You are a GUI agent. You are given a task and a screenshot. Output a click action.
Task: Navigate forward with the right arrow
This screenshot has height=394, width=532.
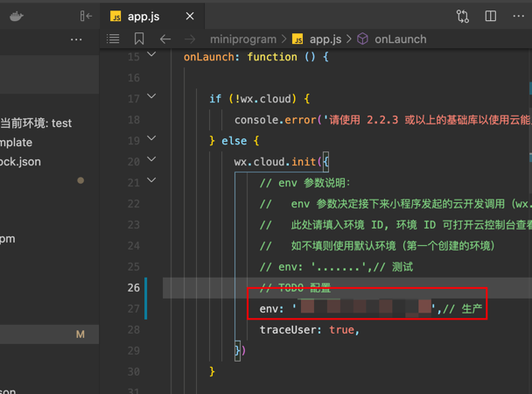(x=190, y=39)
